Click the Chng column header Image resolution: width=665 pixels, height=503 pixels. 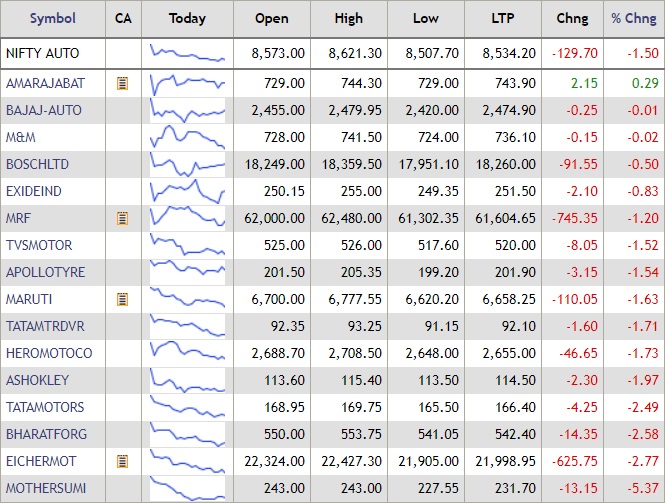tap(572, 18)
